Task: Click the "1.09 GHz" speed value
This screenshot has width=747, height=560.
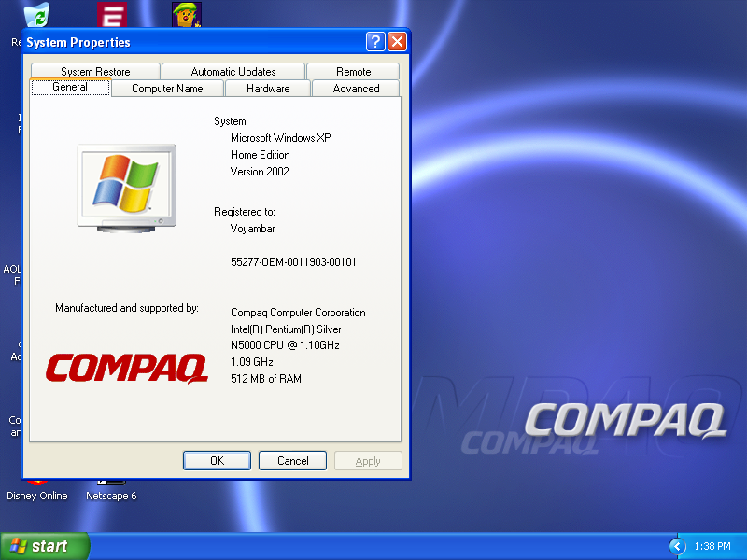Action: (x=251, y=362)
